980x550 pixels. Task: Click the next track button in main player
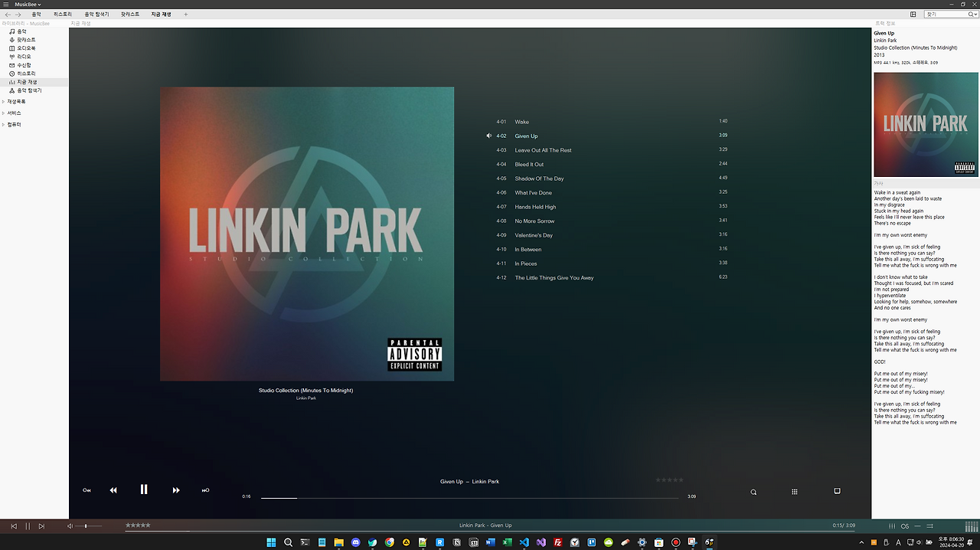205,490
